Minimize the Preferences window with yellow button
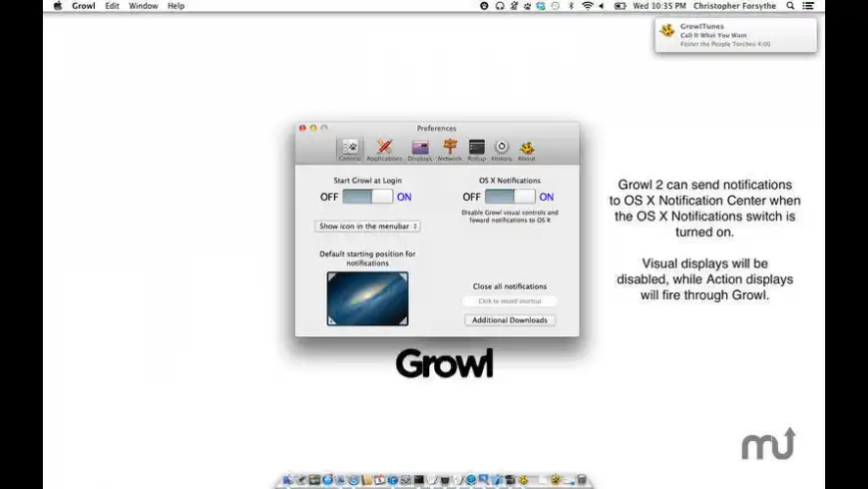868x489 pixels. (x=313, y=128)
